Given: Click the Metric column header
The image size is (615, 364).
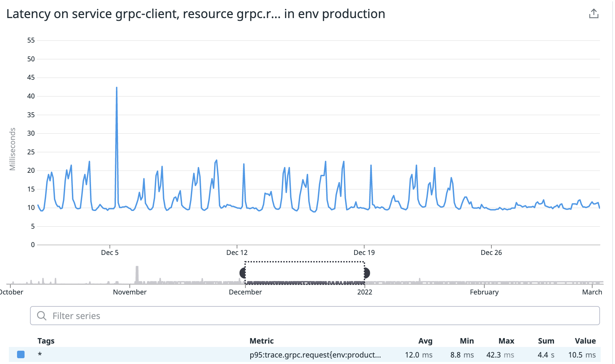Looking at the screenshot, I should 261,340.
